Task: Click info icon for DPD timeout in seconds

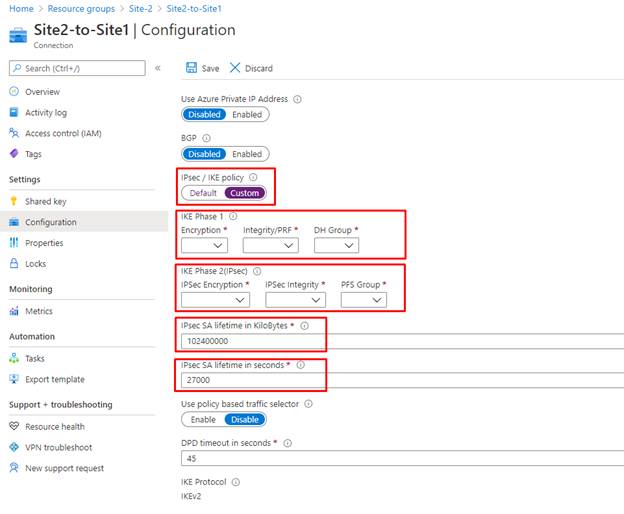Action: (x=287, y=443)
